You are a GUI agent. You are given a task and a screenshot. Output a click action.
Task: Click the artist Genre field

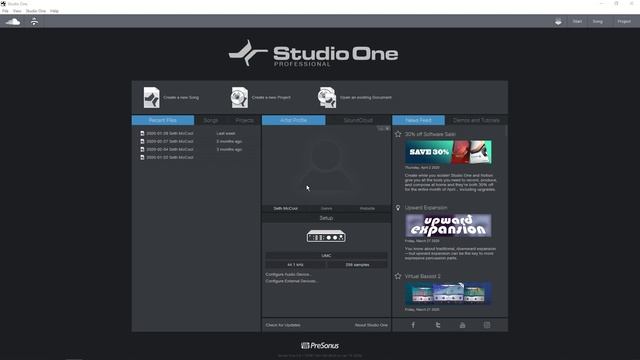point(327,209)
